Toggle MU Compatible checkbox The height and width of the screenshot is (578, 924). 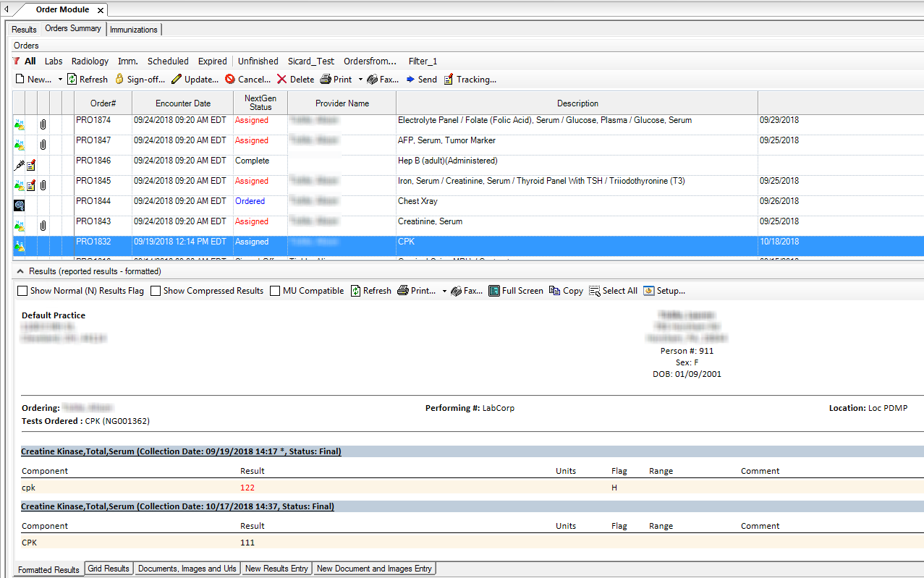(275, 291)
